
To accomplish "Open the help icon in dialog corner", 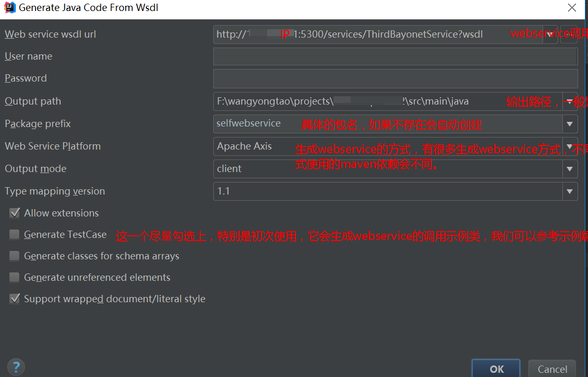I will [16, 367].
